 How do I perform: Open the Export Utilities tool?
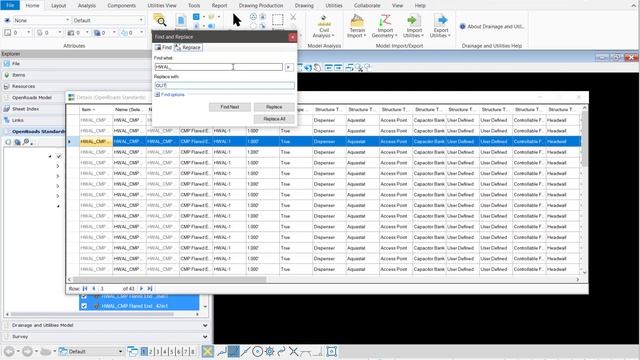(x=440, y=27)
